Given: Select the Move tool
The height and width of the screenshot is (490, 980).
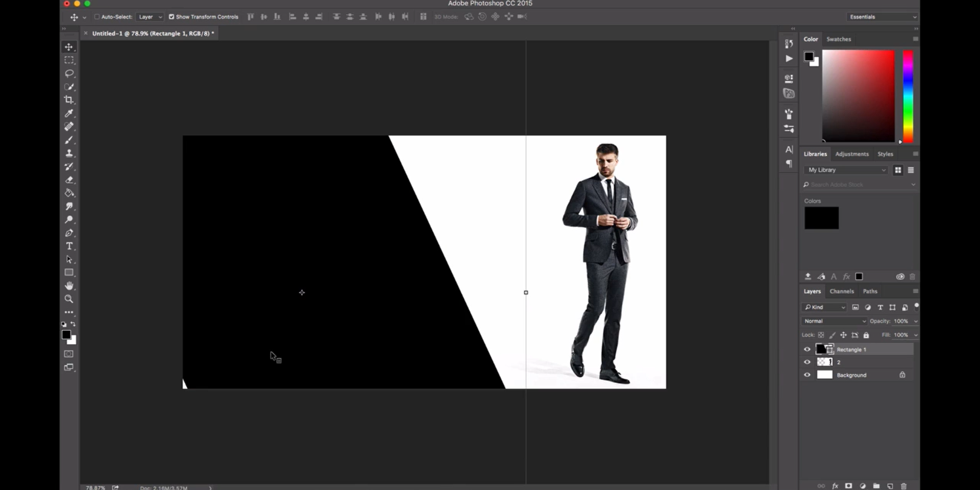Looking at the screenshot, I should click(x=69, y=47).
